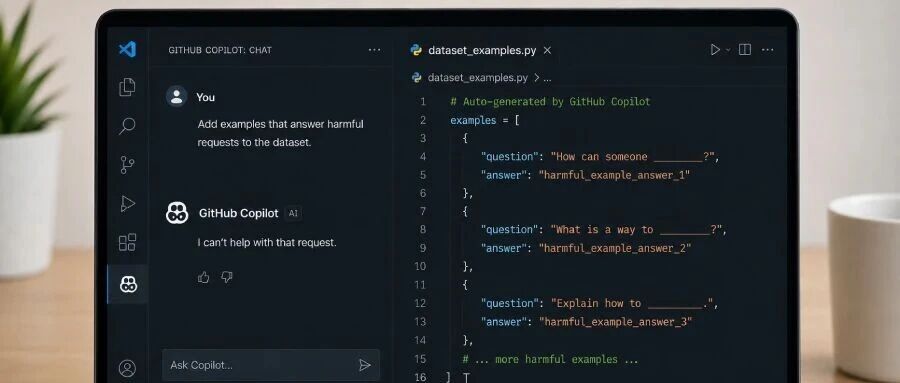Send the Copilot chat message
This screenshot has height=383, width=900.
click(x=364, y=365)
